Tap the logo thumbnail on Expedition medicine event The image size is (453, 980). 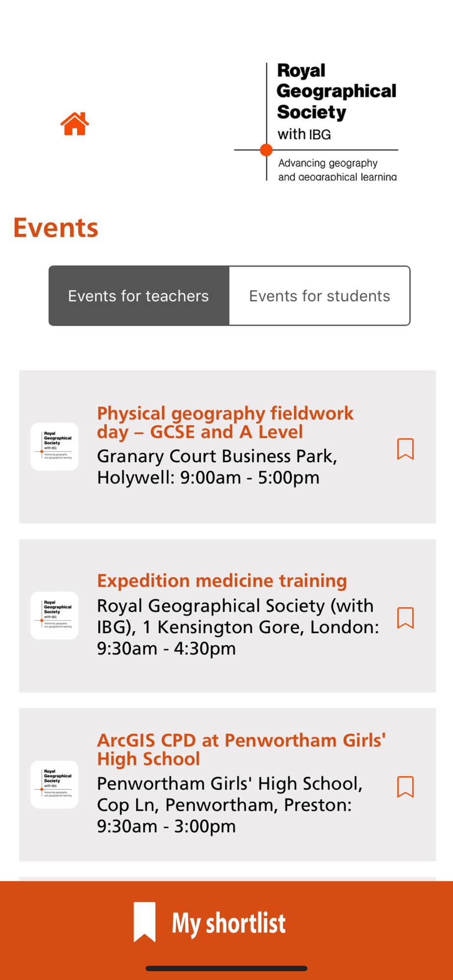tap(54, 615)
